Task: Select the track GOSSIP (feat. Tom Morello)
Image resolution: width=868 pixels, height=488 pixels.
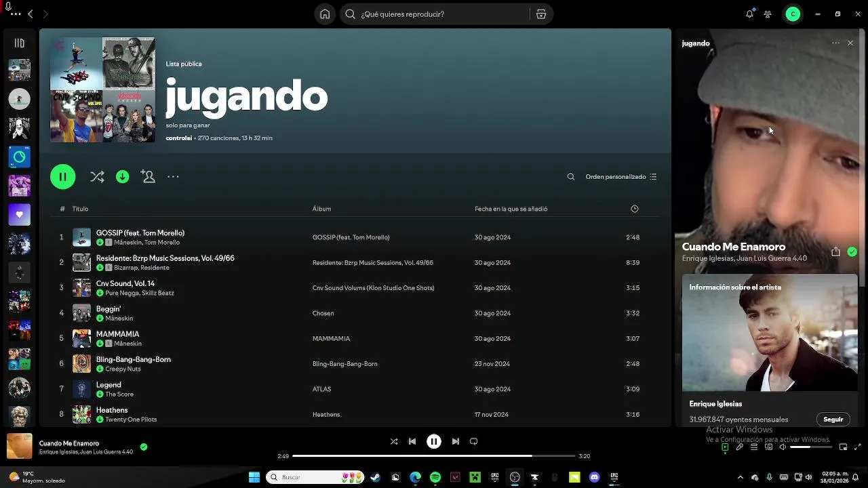Action: [140, 233]
